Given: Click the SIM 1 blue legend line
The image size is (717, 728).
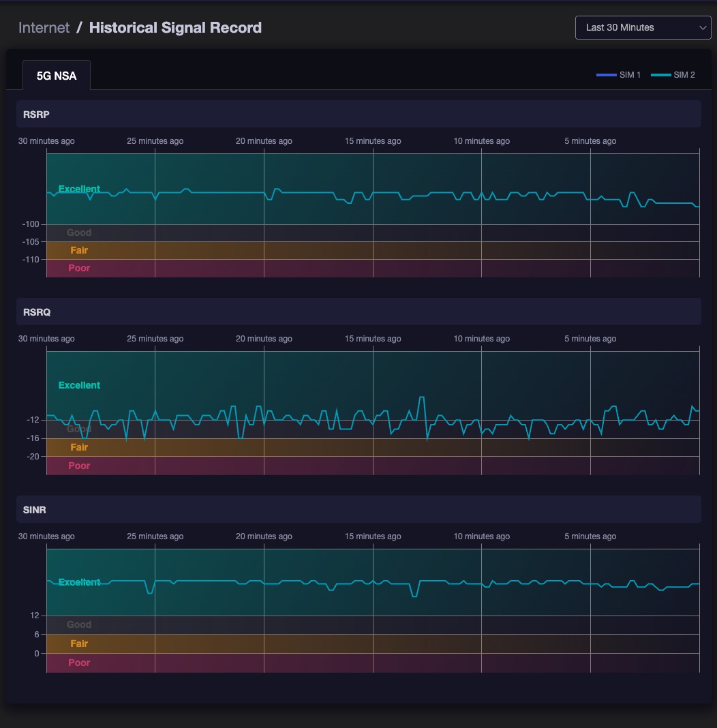Looking at the screenshot, I should pos(606,75).
